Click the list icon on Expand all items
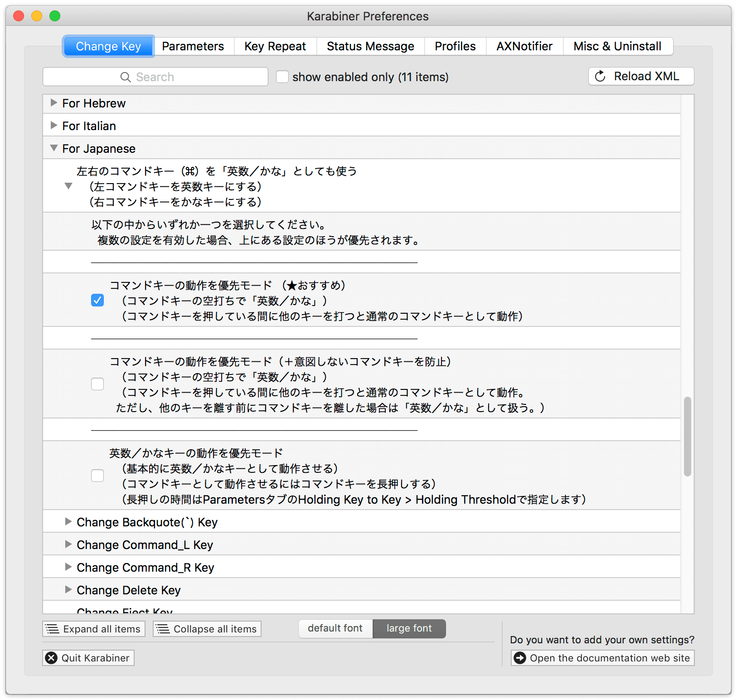 53,629
